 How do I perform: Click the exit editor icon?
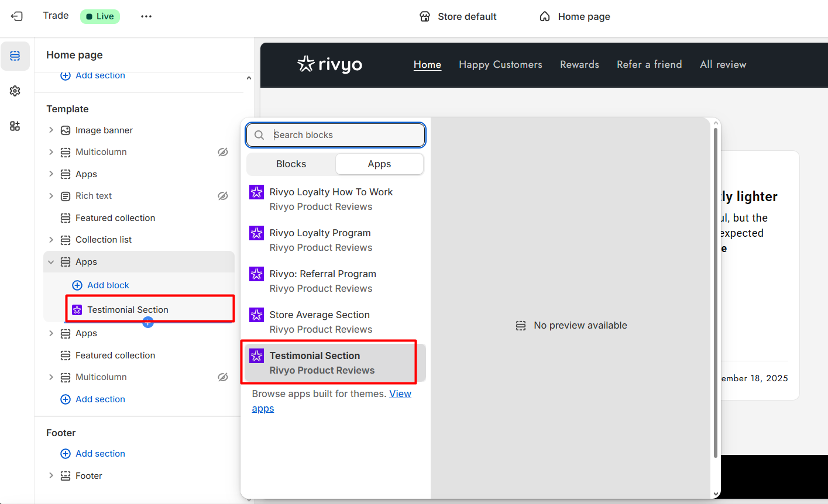[x=17, y=16]
